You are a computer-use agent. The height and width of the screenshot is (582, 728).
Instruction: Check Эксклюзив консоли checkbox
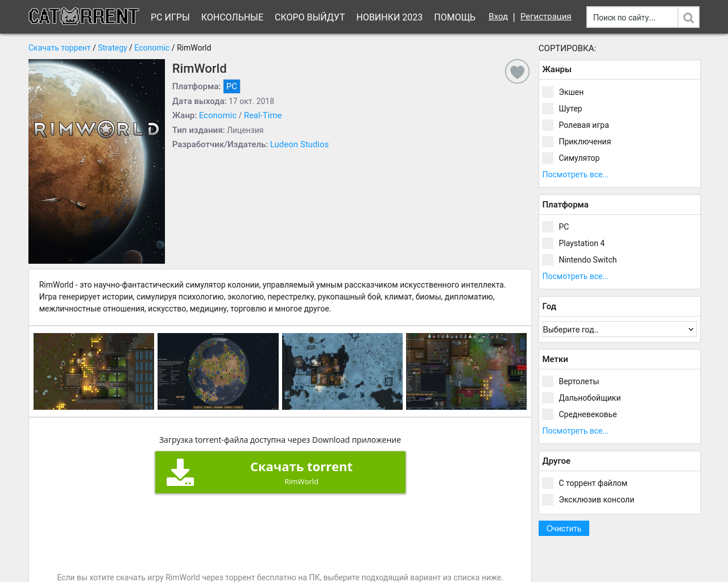[x=548, y=500]
